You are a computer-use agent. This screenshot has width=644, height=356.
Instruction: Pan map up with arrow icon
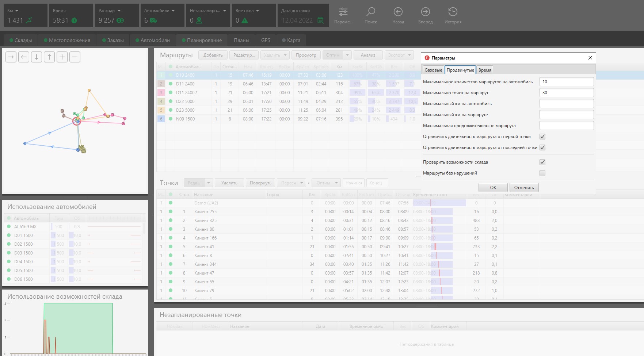tap(49, 57)
